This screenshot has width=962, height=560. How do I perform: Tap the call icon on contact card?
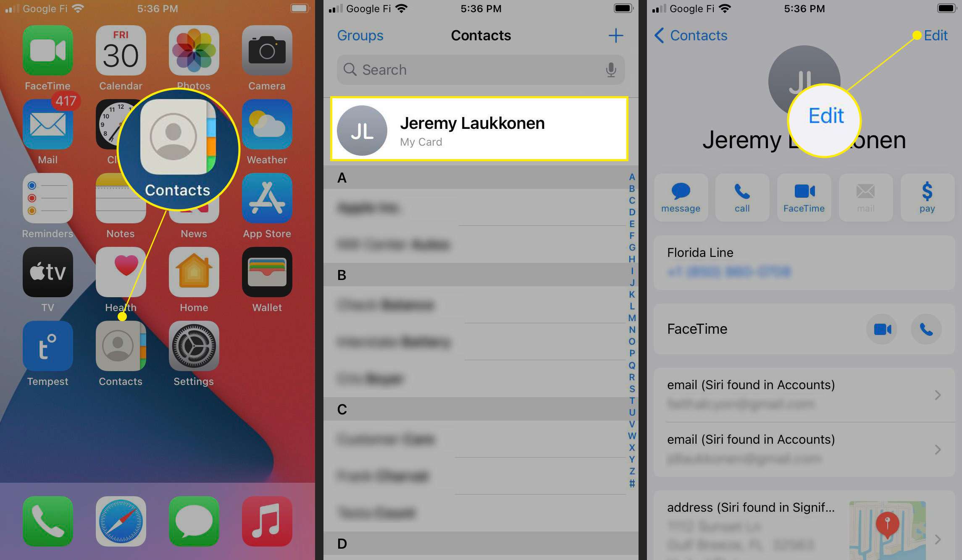(x=741, y=196)
